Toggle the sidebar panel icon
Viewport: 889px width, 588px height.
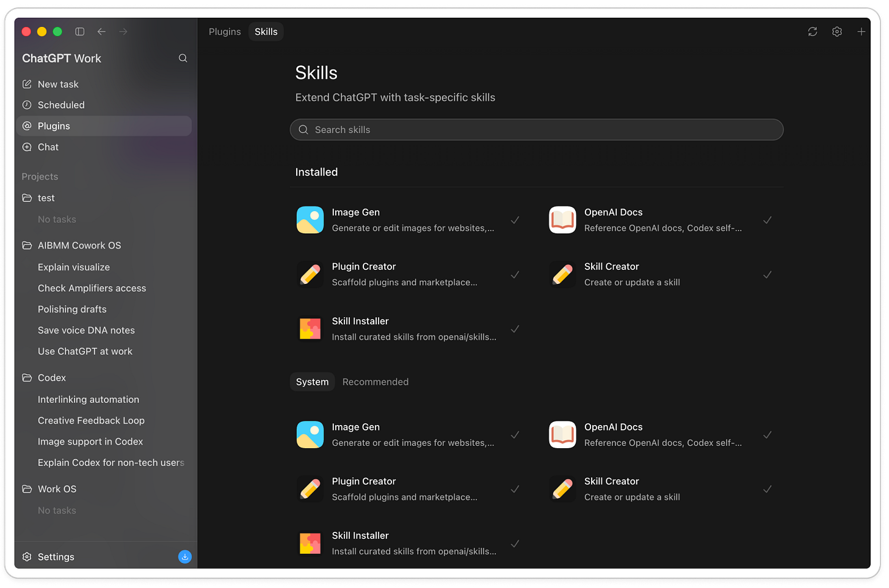coord(79,32)
